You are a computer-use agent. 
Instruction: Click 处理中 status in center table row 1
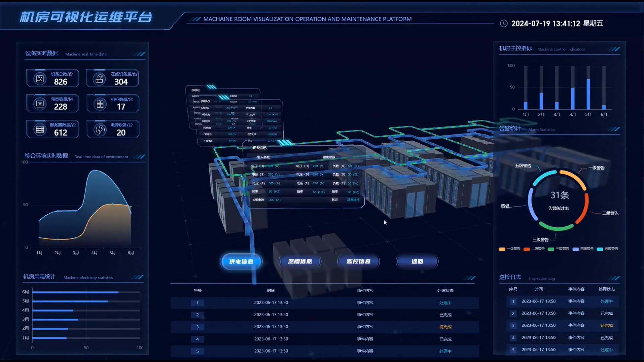[x=445, y=303]
